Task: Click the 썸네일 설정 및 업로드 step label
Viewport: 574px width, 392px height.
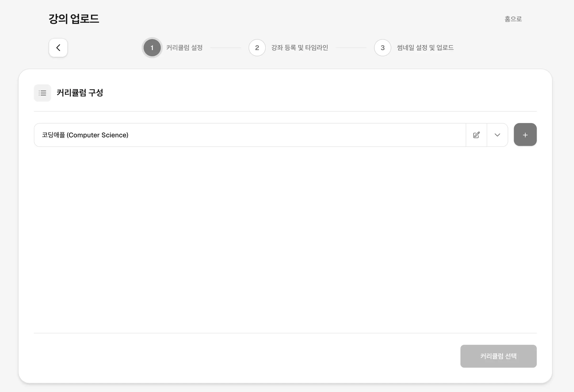Action: (425, 48)
